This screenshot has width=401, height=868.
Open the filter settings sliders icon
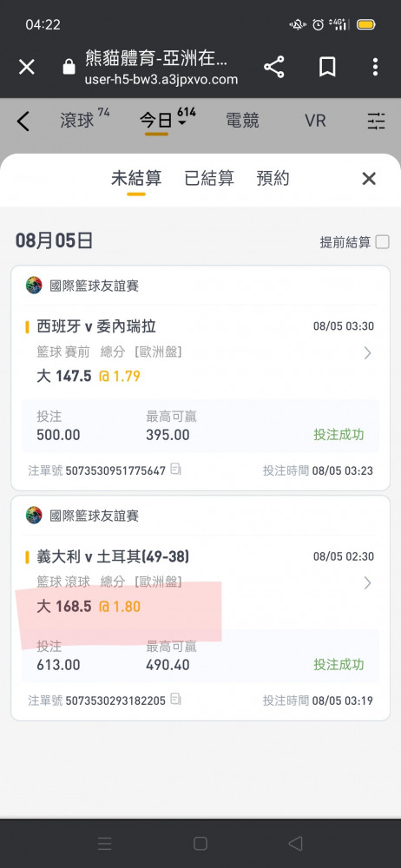click(376, 121)
